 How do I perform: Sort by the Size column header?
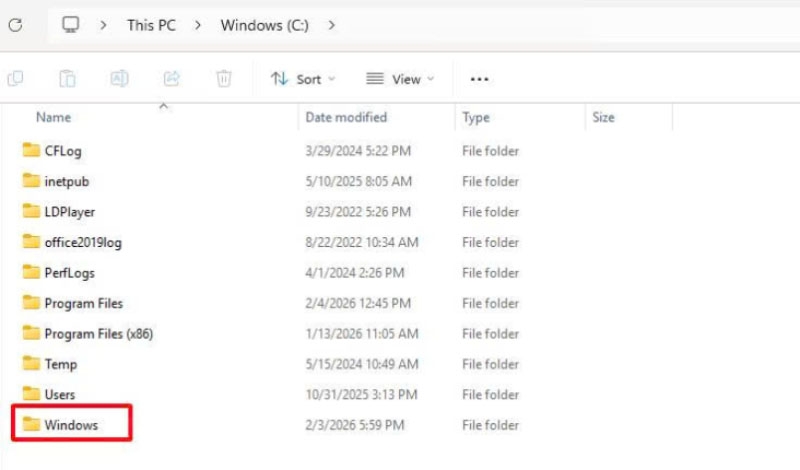pyautogui.click(x=603, y=117)
